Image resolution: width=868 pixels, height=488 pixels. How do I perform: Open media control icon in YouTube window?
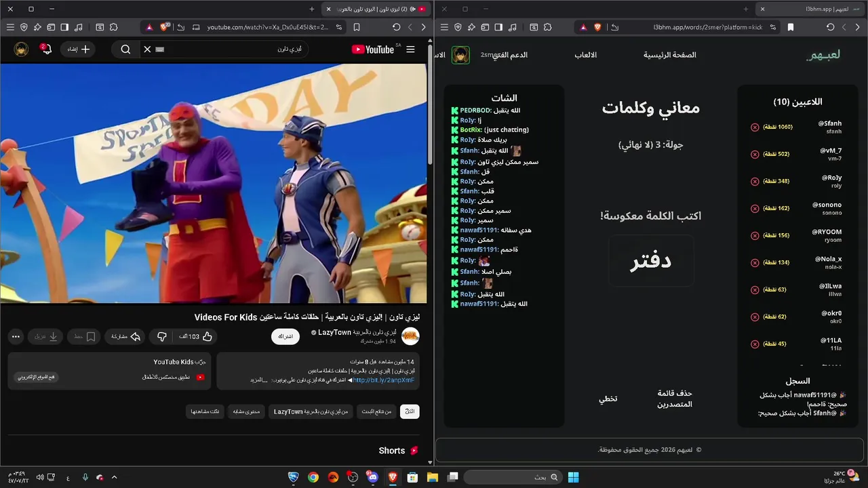pos(78,27)
